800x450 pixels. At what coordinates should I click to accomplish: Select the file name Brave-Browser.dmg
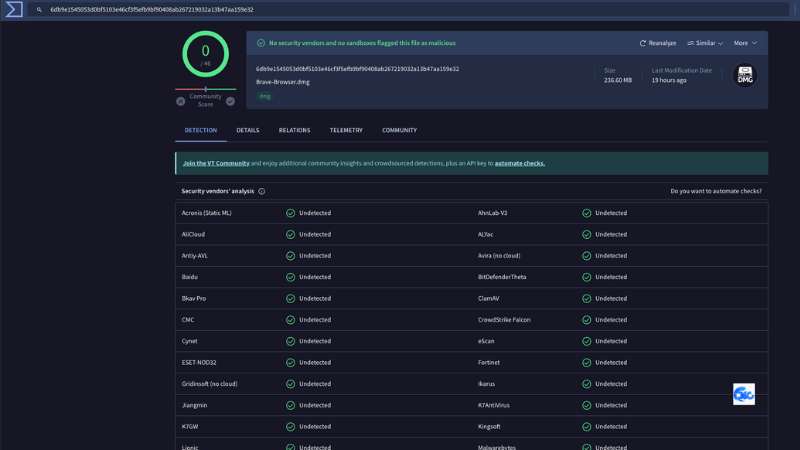pyautogui.click(x=283, y=82)
